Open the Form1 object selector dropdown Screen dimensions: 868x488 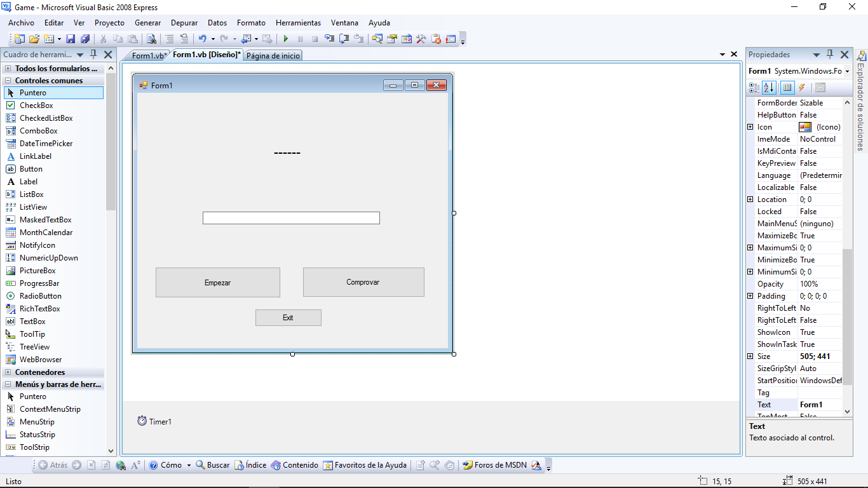tap(847, 71)
